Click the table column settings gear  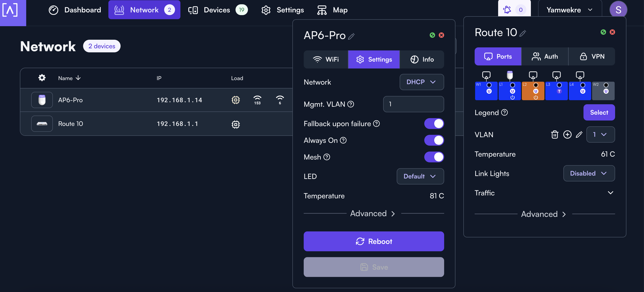point(42,78)
